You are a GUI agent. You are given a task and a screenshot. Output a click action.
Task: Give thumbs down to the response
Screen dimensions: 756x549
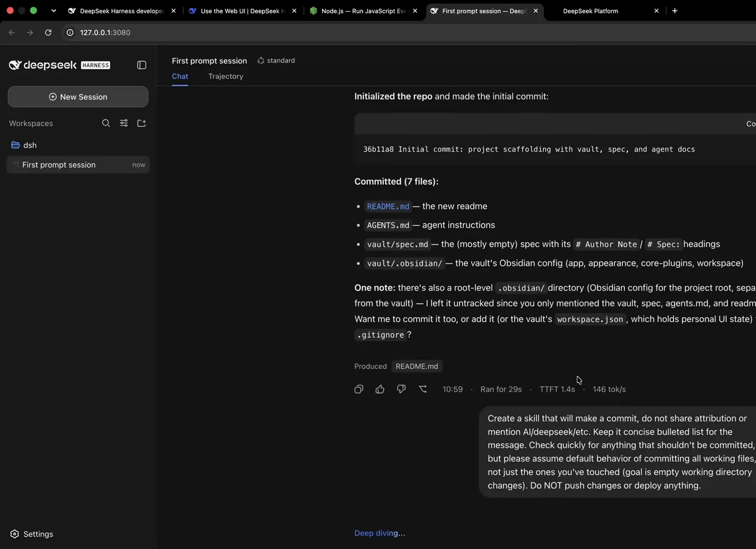click(401, 389)
